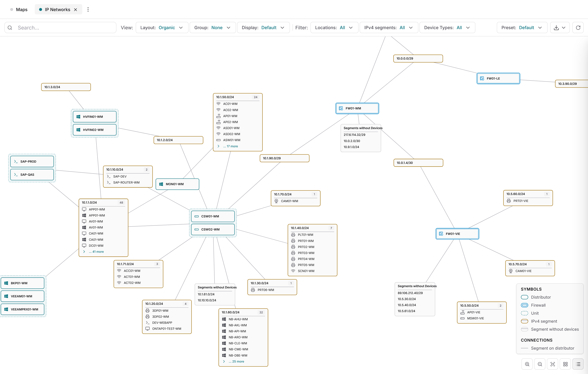Click the zoom in magnifier icon

[527, 364]
